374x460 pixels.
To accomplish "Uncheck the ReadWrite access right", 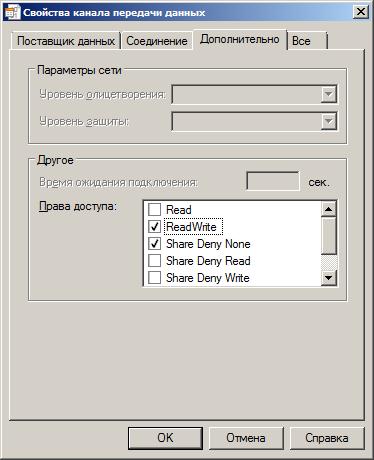I will [x=154, y=227].
